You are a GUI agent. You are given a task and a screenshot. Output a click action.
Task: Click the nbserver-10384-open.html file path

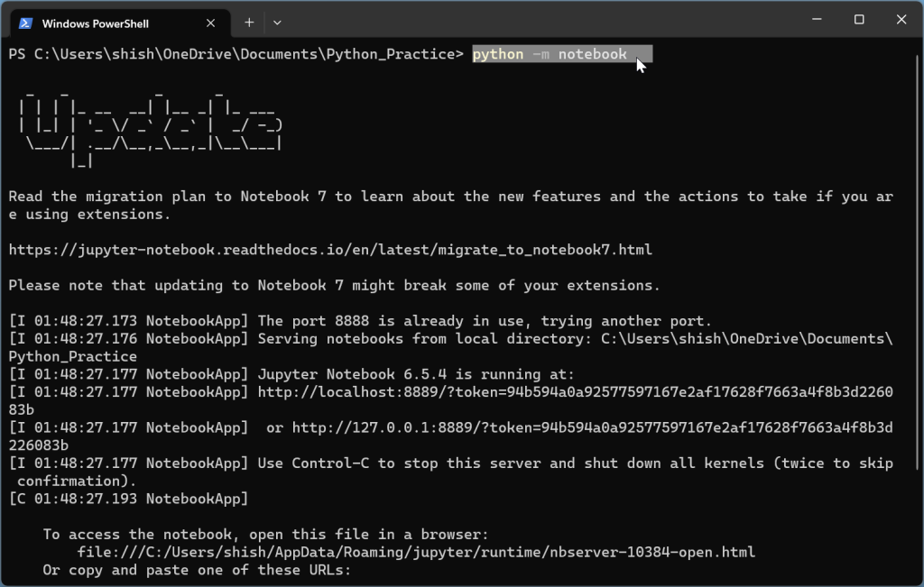pos(416,552)
